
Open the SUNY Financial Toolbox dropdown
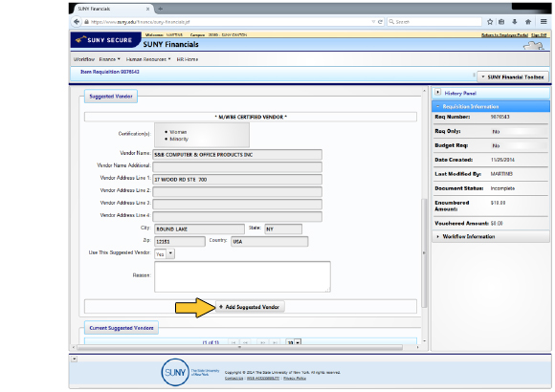point(513,76)
